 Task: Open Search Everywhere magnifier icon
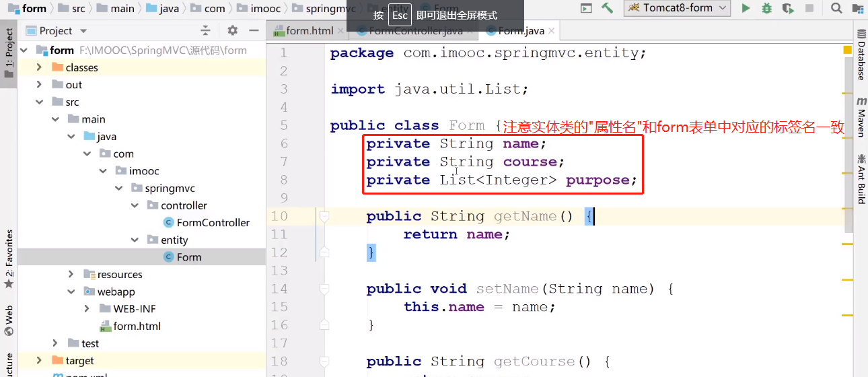pos(836,9)
